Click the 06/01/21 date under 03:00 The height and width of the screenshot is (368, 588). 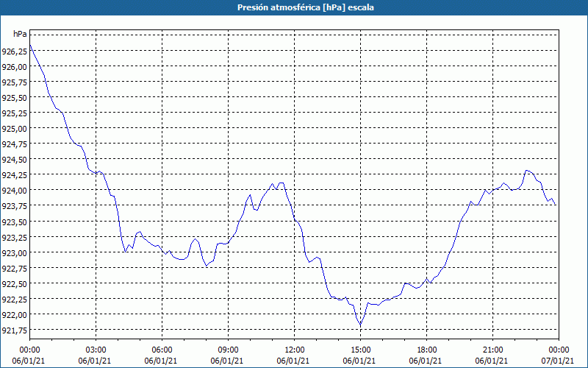tap(95, 361)
